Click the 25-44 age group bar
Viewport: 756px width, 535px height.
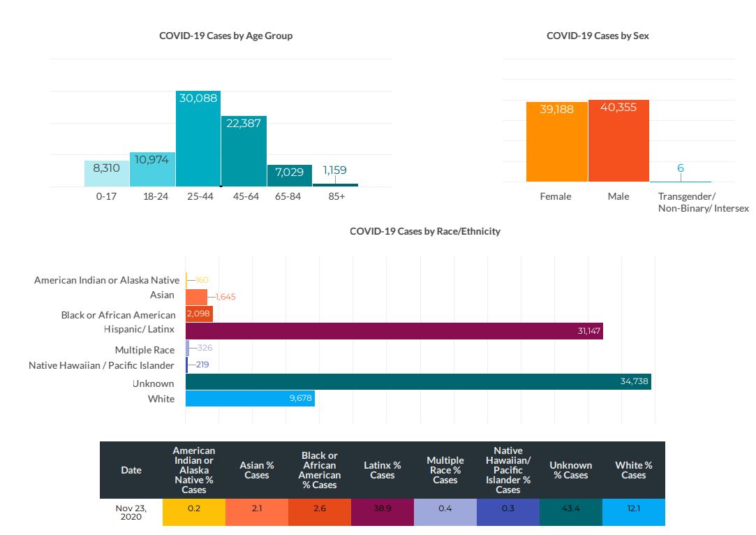198,140
